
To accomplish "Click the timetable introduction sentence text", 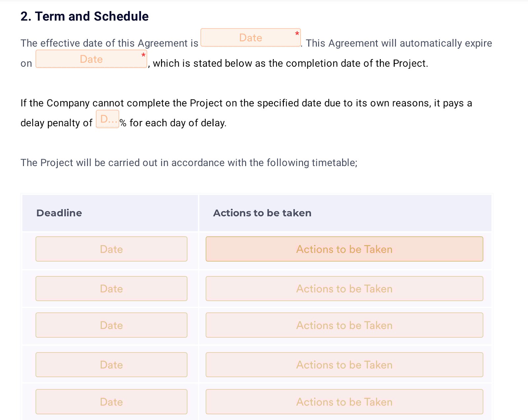I will click(x=189, y=162).
